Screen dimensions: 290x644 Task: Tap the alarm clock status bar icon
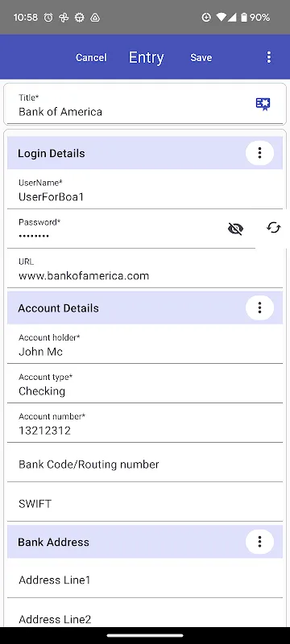48,17
